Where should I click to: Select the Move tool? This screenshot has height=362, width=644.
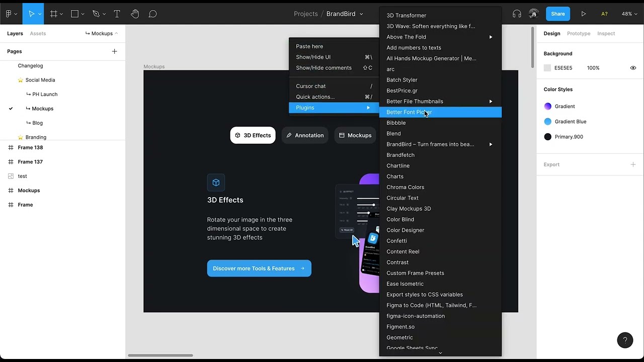pos(31,14)
